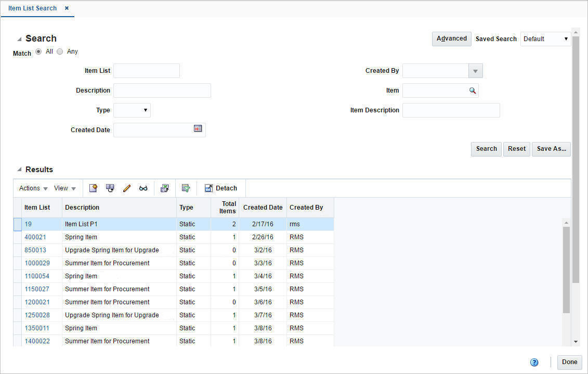Click the Create from Existing icon

[x=110, y=188]
